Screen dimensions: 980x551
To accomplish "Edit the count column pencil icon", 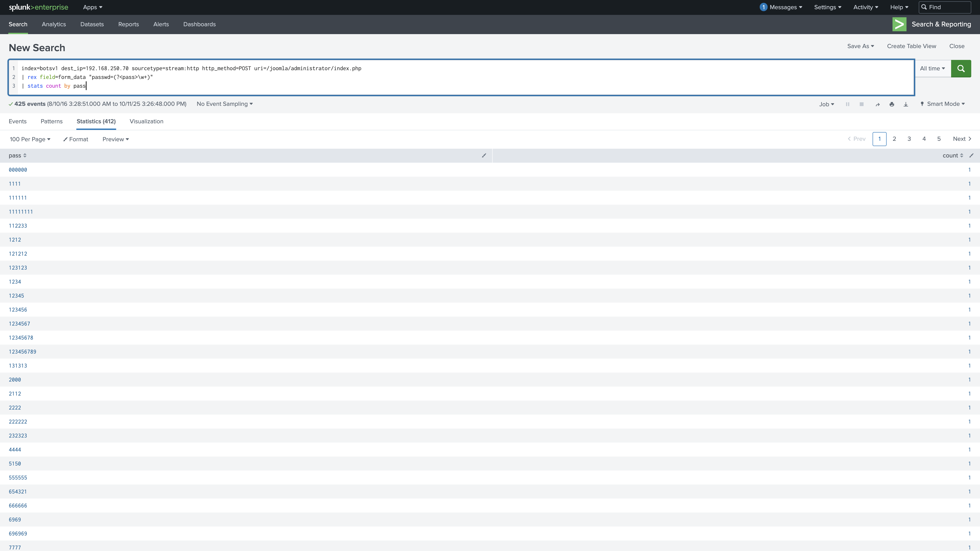I will (x=971, y=155).
